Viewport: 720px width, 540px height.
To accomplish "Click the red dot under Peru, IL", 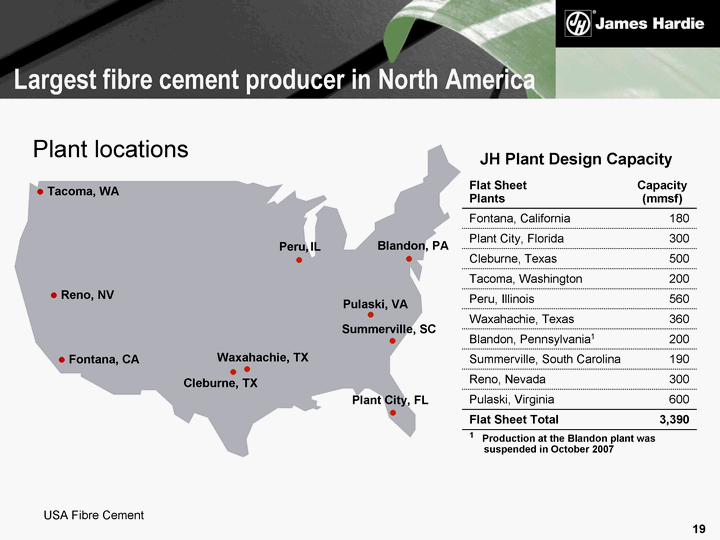I will click(299, 260).
